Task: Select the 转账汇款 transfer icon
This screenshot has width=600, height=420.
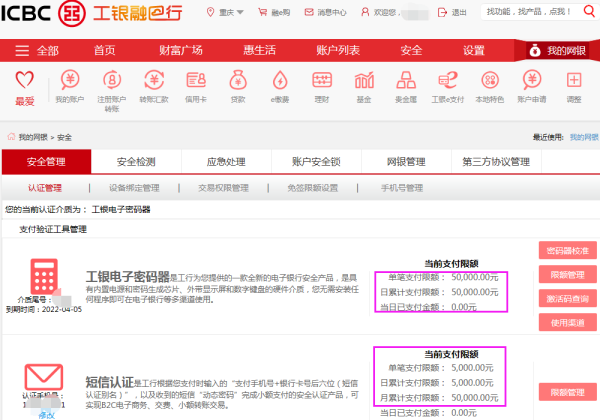Action: [x=154, y=80]
